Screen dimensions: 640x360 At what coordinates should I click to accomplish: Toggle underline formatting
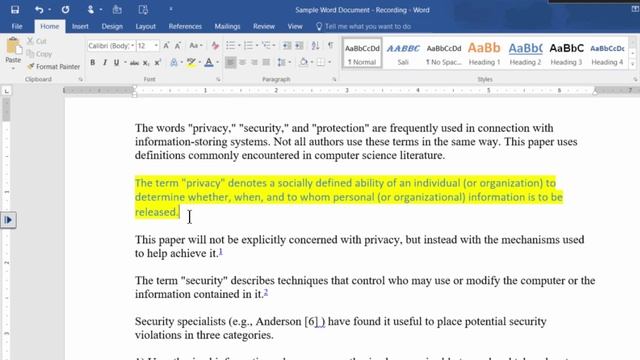[x=116, y=62]
